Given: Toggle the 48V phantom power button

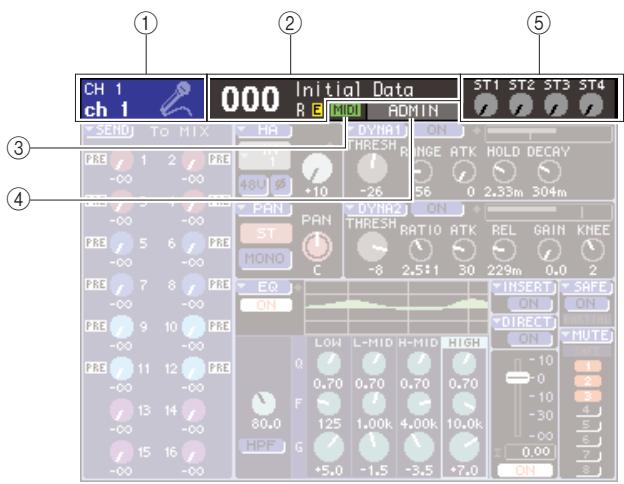Looking at the screenshot, I should click(x=252, y=185).
